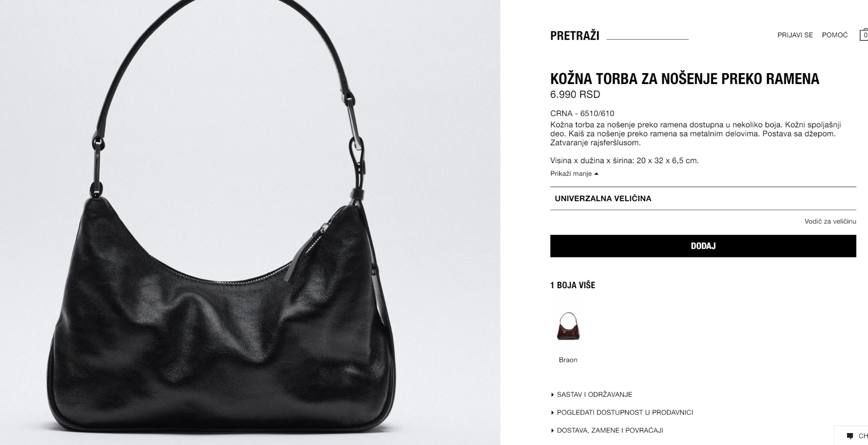
Task: Select the brown bag color thumbnail
Action: pos(568,327)
